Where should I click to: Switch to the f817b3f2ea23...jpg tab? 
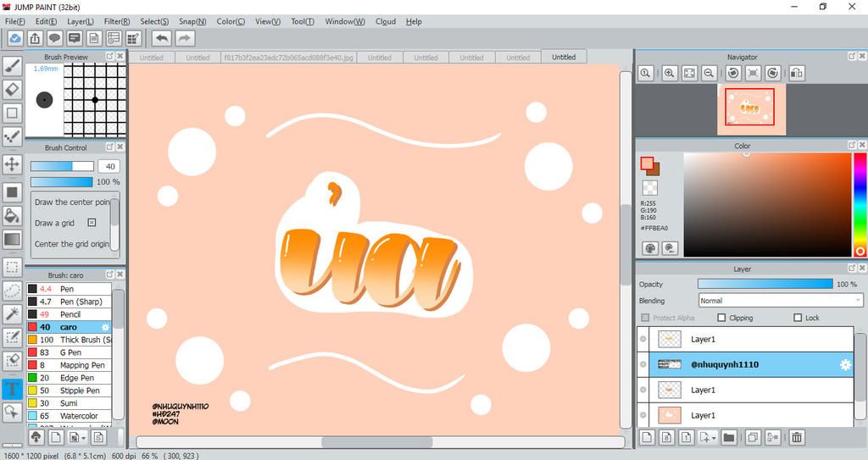[x=288, y=58]
